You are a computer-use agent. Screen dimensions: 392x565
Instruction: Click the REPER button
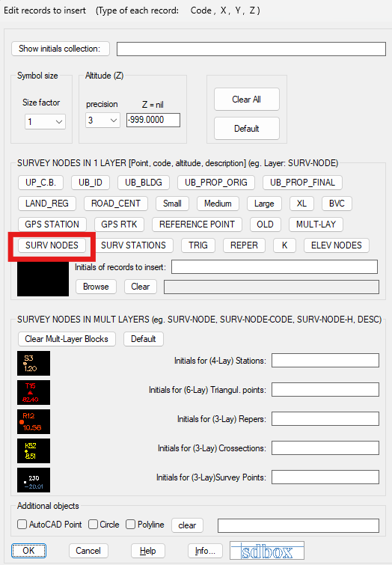pos(245,245)
